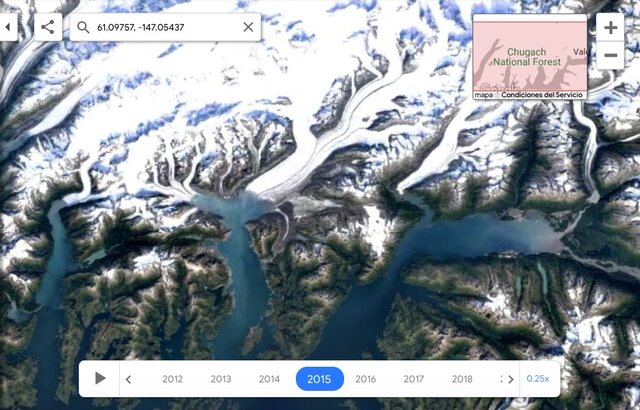640x410 pixels.
Task: Zoom in with the plus button
Action: point(611,27)
